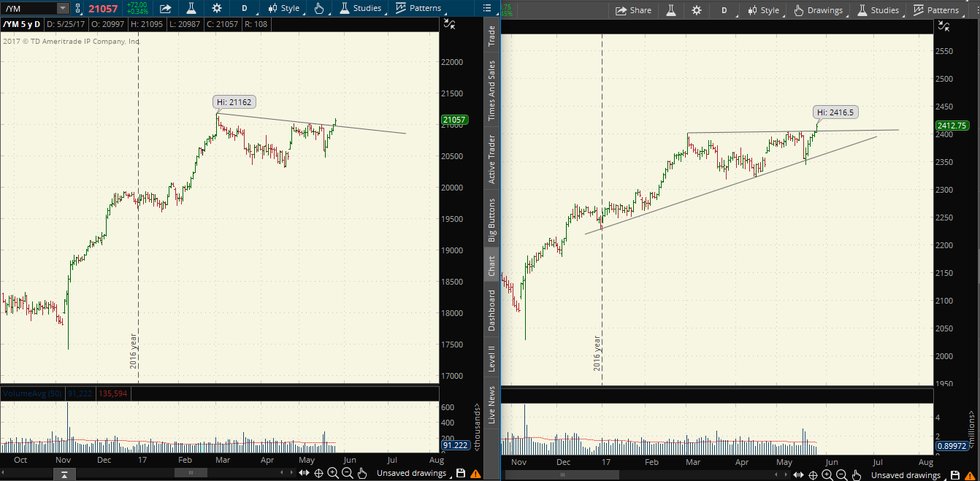Select the Chart sidebar tab
Viewport: 980px width, 481px height.
point(491,265)
